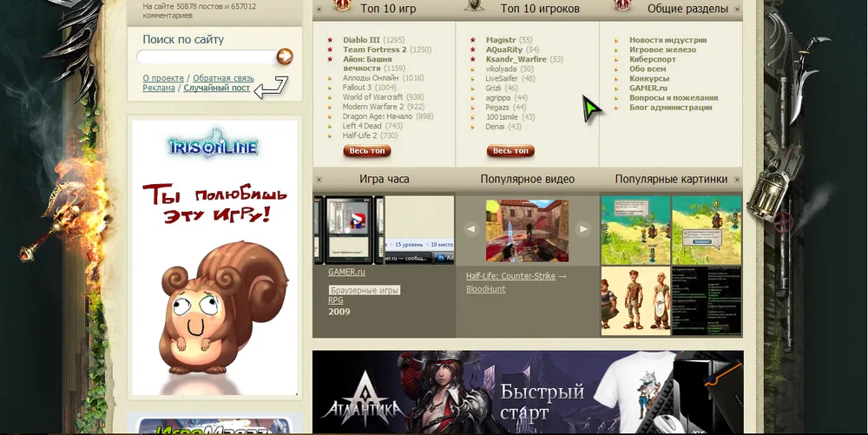Open player Pegazs profile
Viewport: 868px width, 435px height.
point(497,108)
